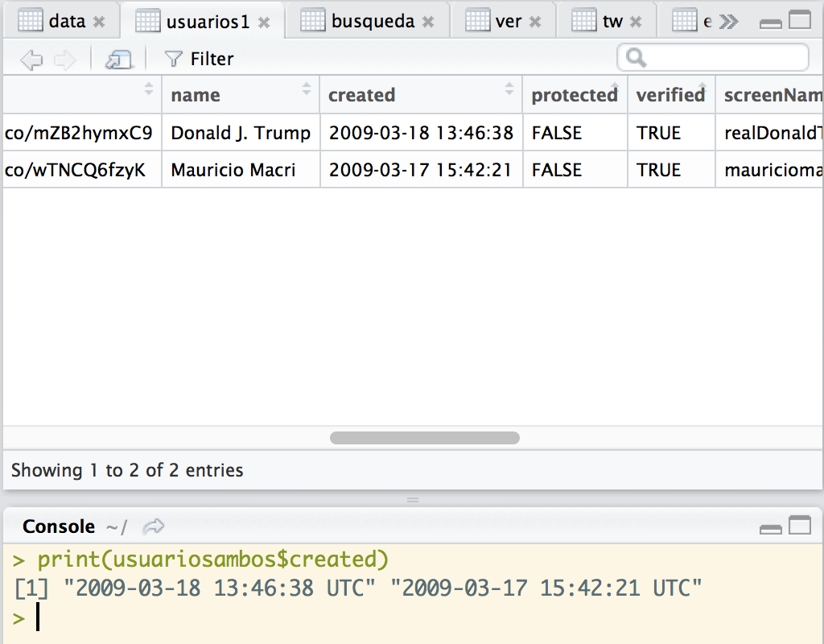Close the busqueda tab

point(428,22)
